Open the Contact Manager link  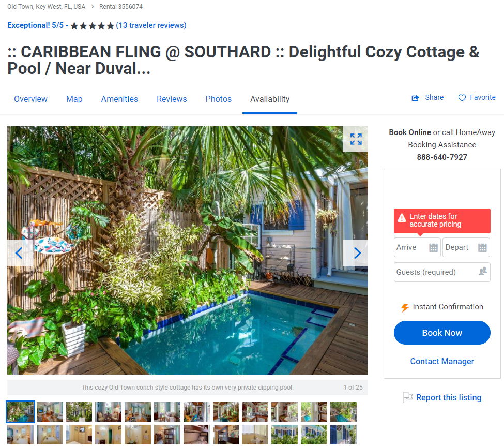coord(442,361)
